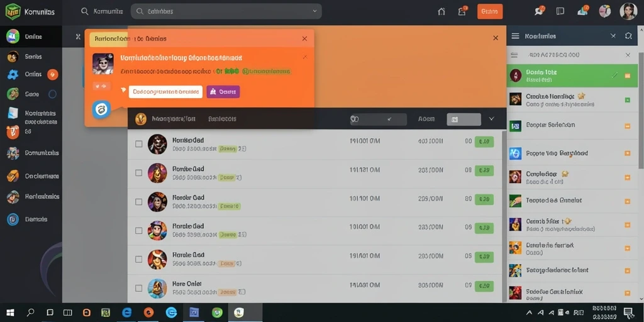Toggle the green square beside Crodise Hentlage
644x322 pixels.
tap(627, 100)
